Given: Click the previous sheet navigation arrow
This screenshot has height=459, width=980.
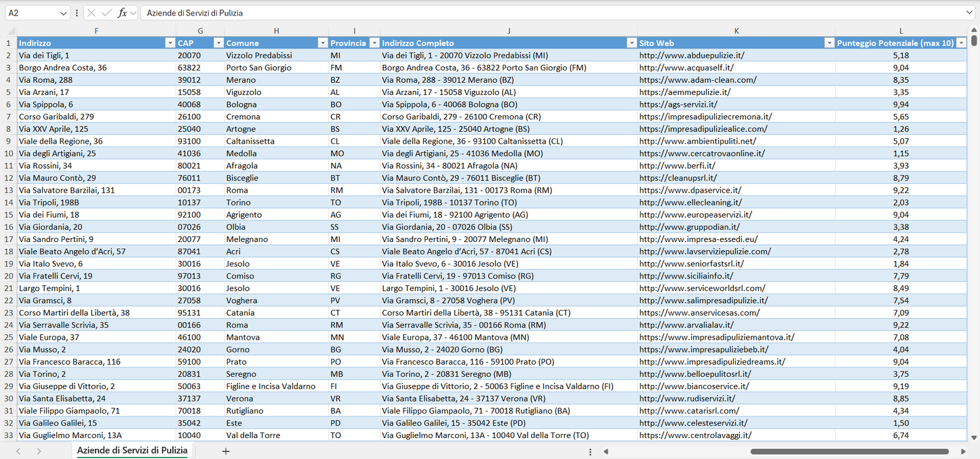Looking at the screenshot, I should (x=18, y=451).
